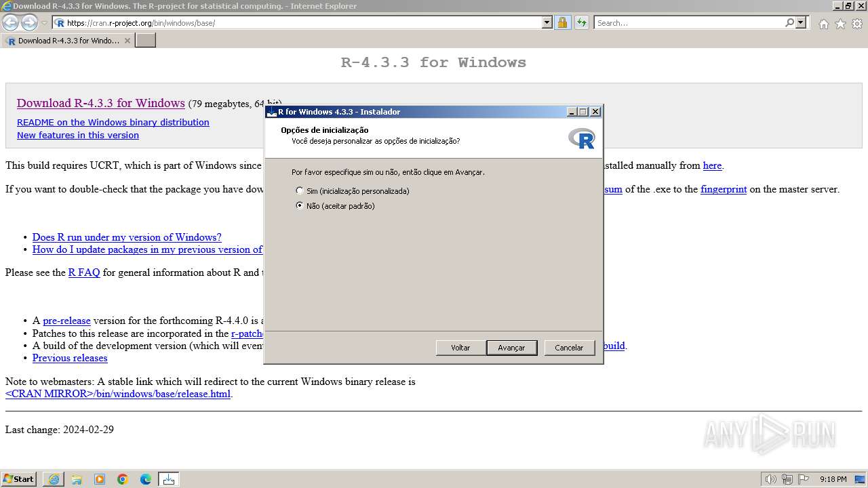868x488 pixels.
Task: Click the Start button on taskbar
Action: point(18,479)
